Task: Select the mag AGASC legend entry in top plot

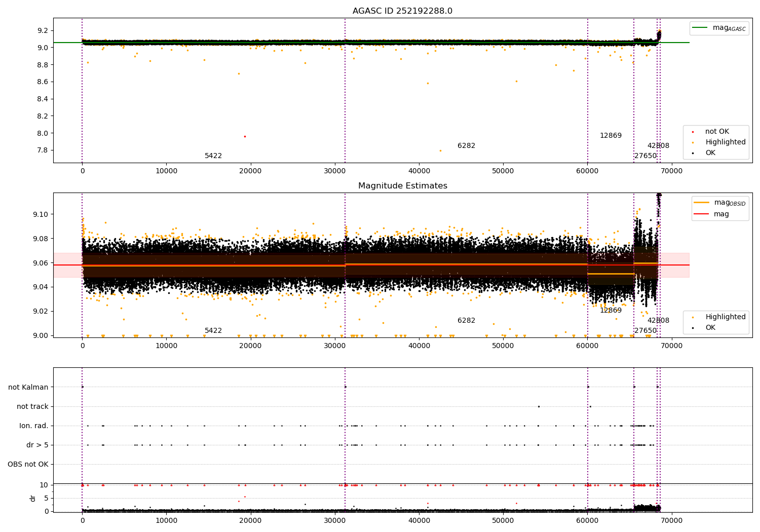Action: point(719,28)
